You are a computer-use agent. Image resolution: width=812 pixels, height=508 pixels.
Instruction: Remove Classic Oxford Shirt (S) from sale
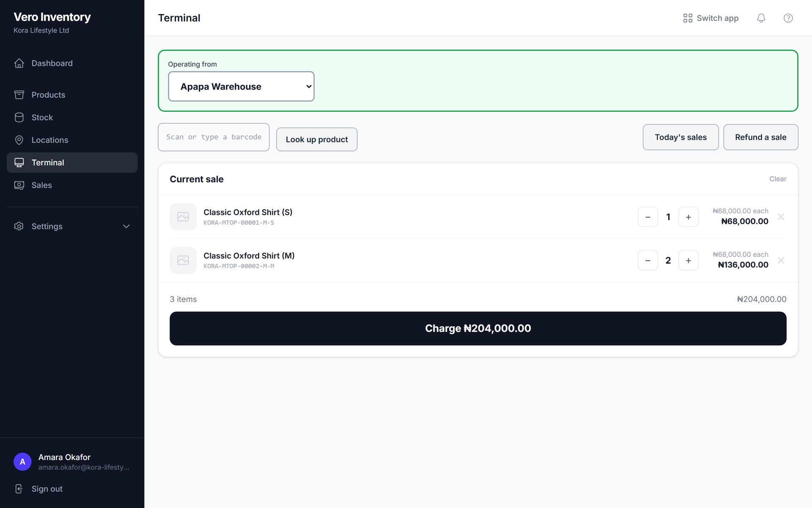(x=781, y=217)
